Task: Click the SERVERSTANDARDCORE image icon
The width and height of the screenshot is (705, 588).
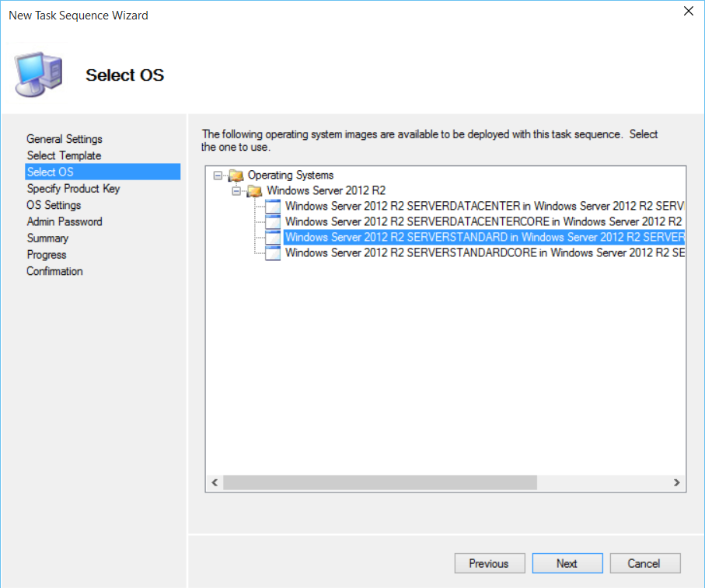Action: point(272,253)
